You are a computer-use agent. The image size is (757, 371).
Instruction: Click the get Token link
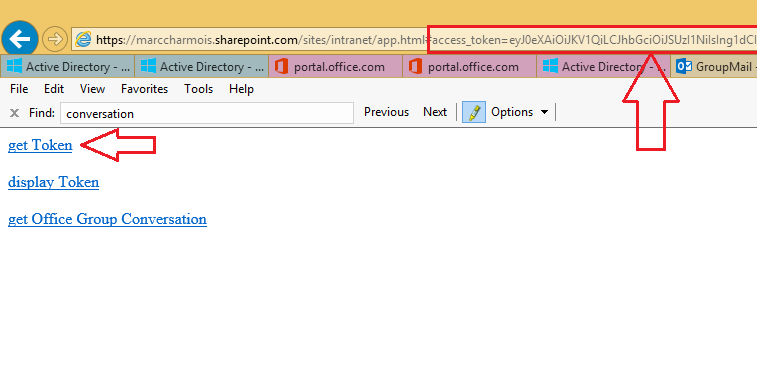coord(40,145)
